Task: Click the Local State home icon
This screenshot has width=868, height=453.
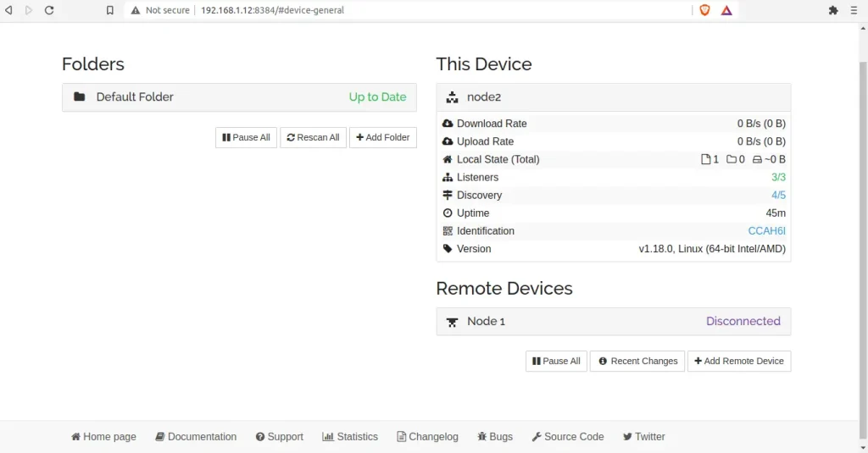Action: pyautogui.click(x=448, y=159)
